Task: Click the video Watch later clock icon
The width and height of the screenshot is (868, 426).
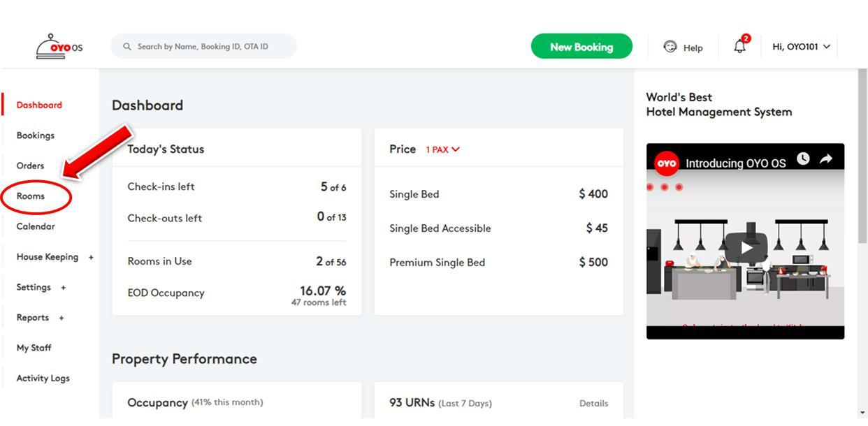Action: (803, 159)
